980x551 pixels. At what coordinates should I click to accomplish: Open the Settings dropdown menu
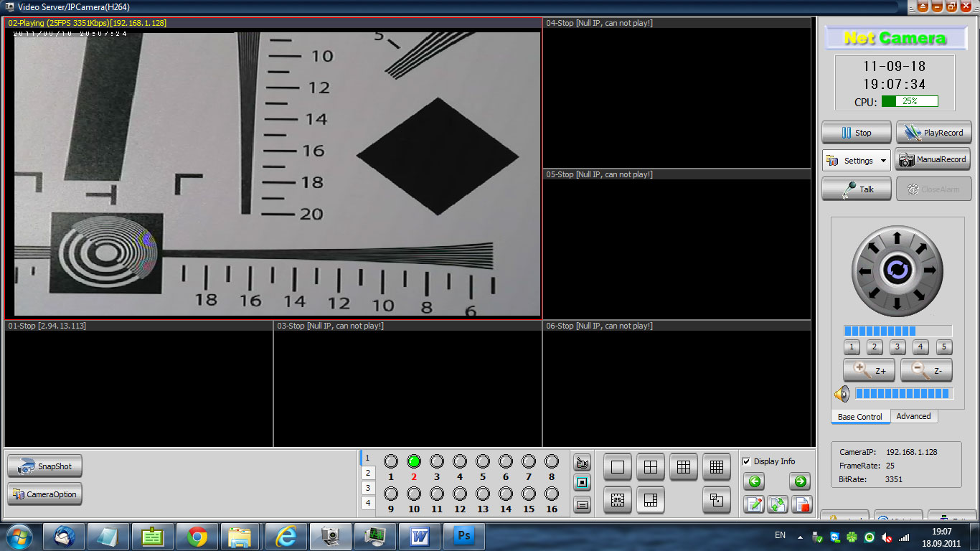tap(857, 161)
